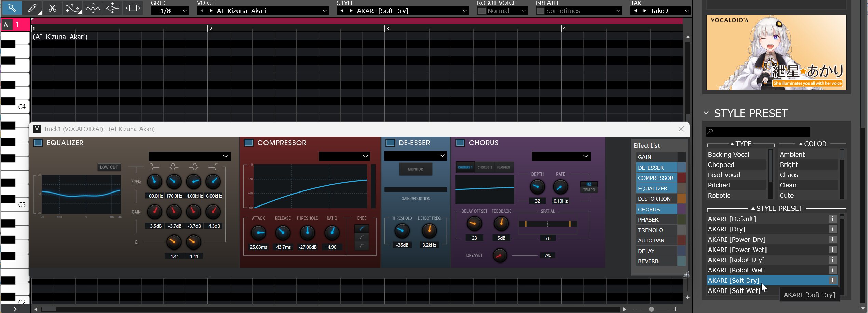Image resolution: width=868 pixels, height=313 pixels.
Task: Open the TAKE Take9 dropdown
Action: [660, 11]
